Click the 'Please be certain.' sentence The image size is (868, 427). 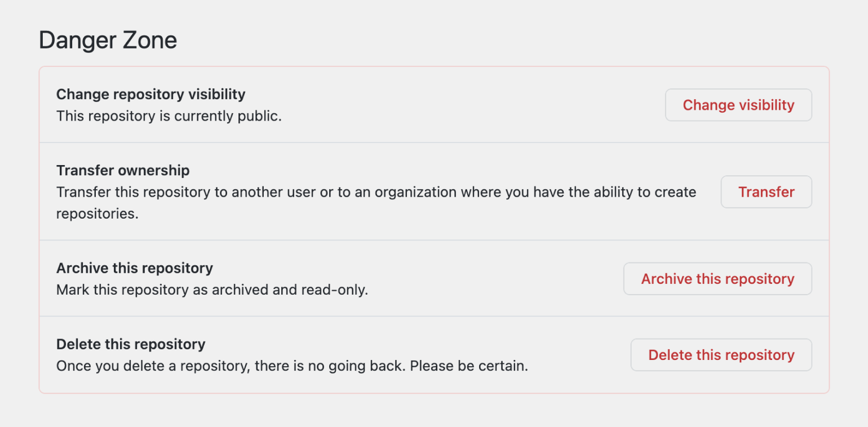[469, 366]
